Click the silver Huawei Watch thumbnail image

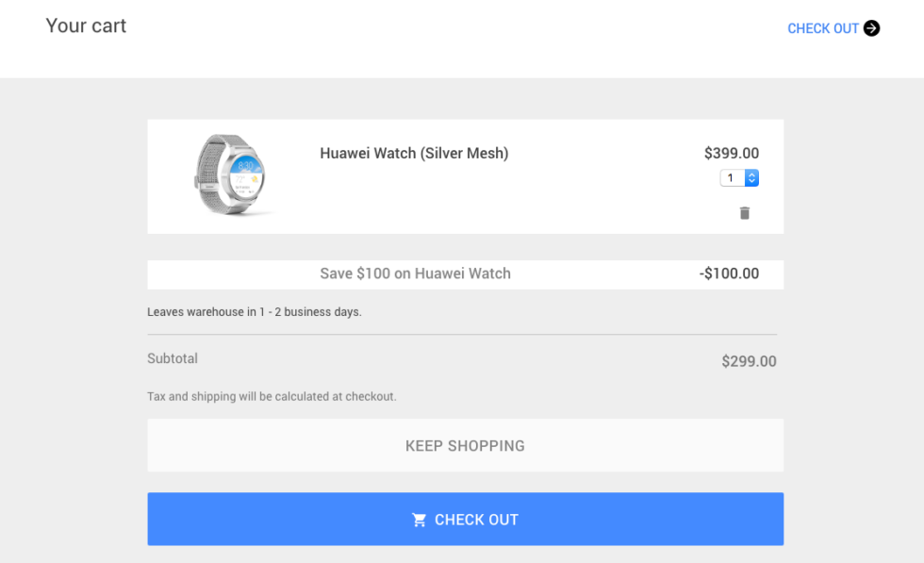pyautogui.click(x=231, y=174)
